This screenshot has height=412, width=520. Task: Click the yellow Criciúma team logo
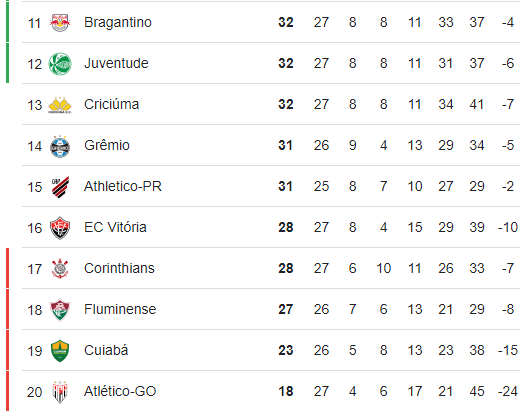(60, 105)
